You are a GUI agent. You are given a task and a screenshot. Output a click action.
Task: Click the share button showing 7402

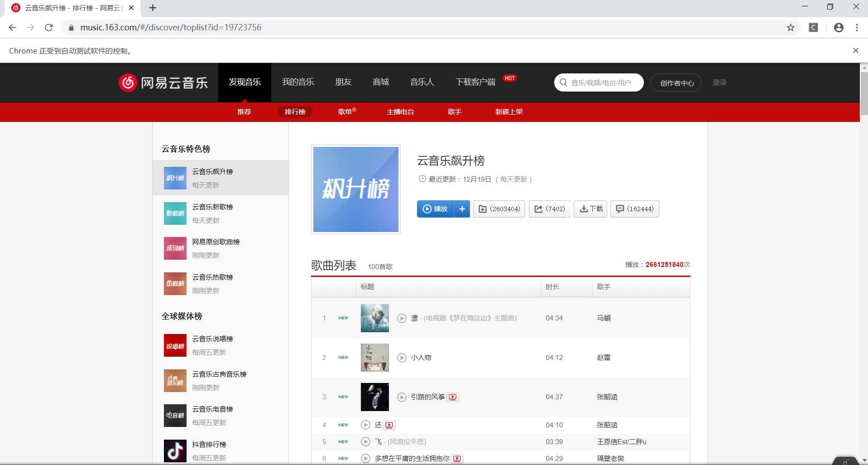click(x=550, y=209)
